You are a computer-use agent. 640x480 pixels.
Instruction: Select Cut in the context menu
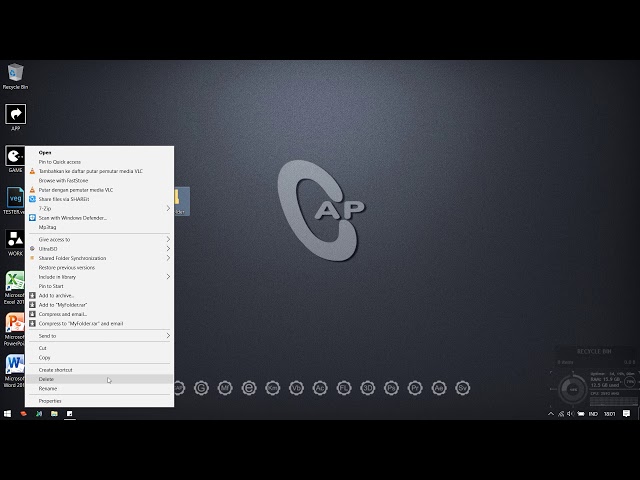(100, 348)
